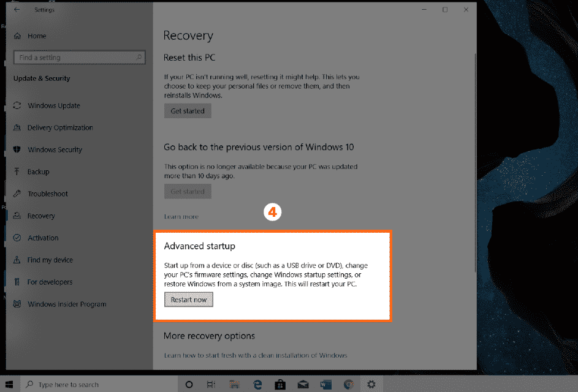Open Find my device settings

pos(50,260)
